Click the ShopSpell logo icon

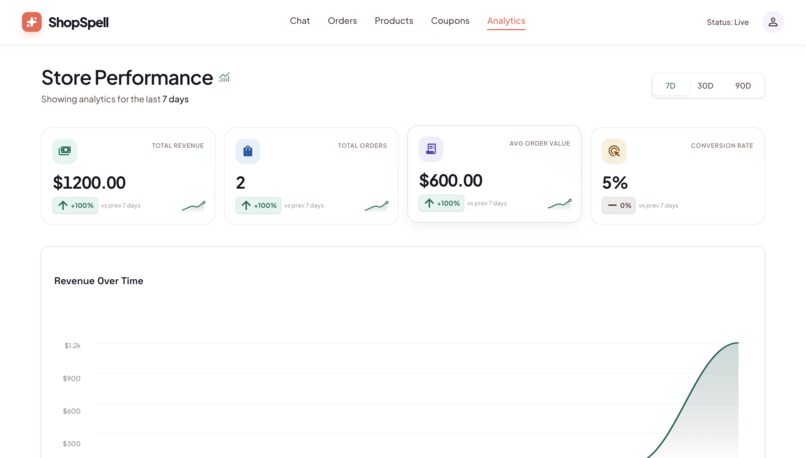32,22
